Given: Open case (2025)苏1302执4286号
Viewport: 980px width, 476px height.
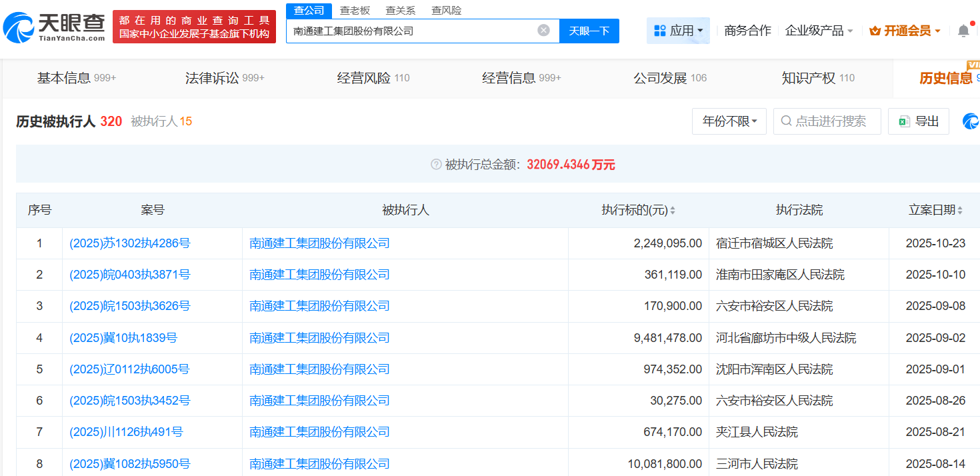Looking at the screenshot, I should click(130, 243).
